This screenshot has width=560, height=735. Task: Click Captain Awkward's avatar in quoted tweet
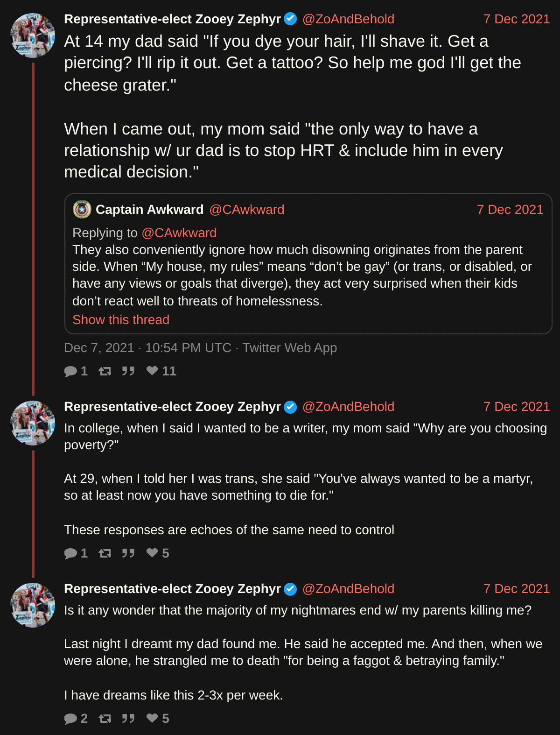pos(82,210)
